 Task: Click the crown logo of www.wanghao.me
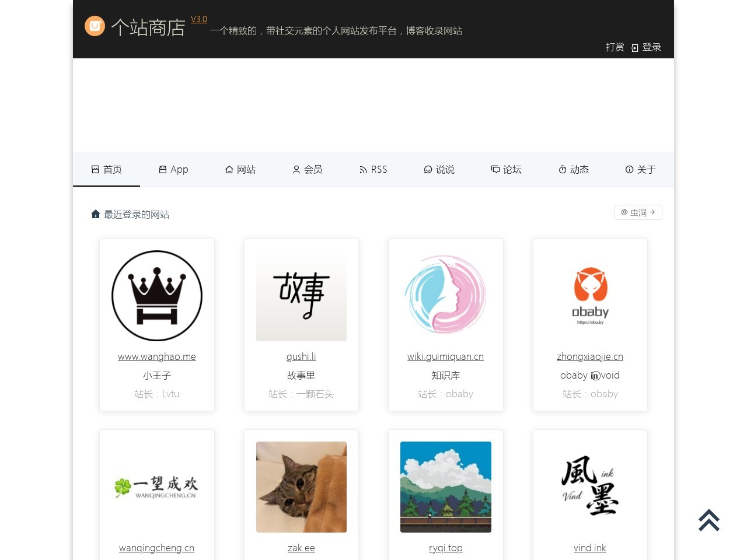tap(157, 296)
